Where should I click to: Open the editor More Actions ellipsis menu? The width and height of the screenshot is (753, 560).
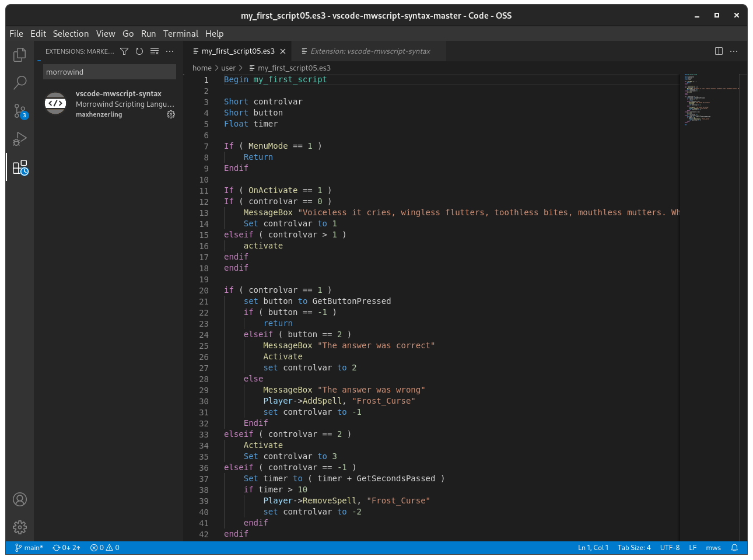(x=733, y=51)
